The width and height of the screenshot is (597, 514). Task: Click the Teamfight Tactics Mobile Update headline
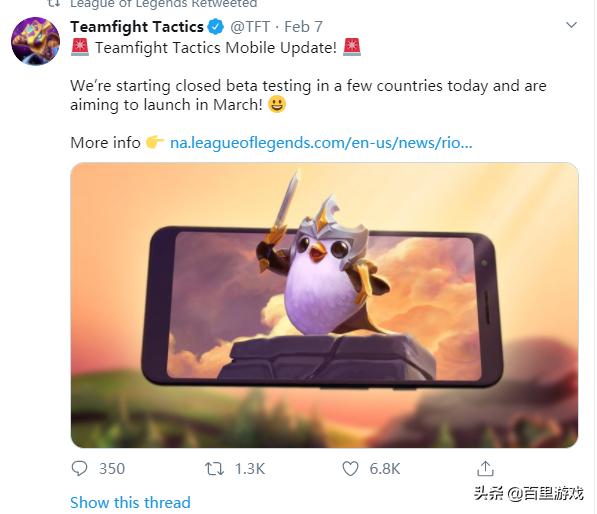(216, 48)
